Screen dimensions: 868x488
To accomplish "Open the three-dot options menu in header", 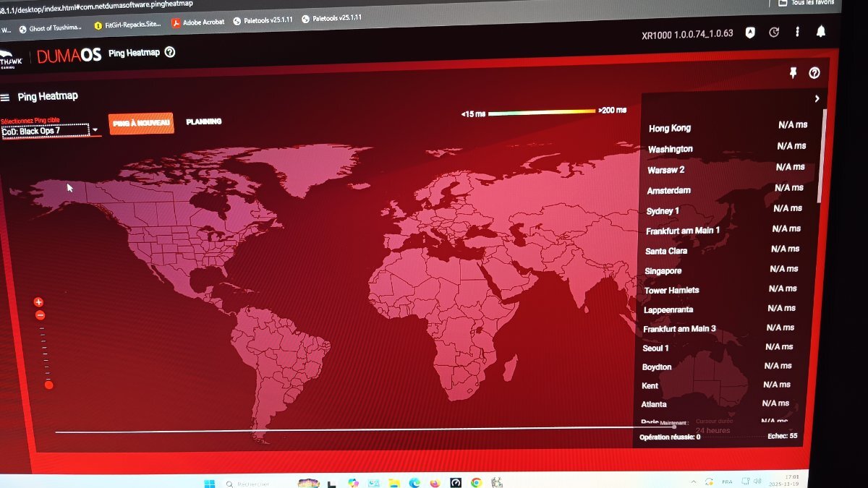I will 797,33.
